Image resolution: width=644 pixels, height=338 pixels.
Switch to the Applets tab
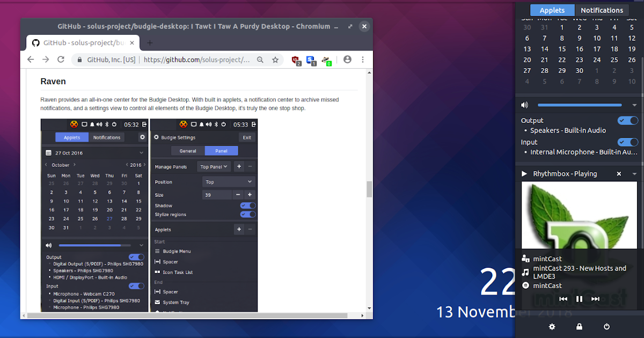click(x=552, y=10)
